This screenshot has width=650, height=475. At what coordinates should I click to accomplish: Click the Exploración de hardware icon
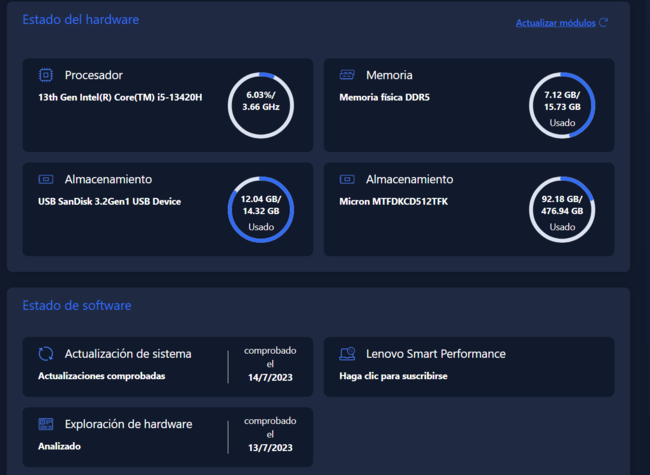(x=45, y=424)
